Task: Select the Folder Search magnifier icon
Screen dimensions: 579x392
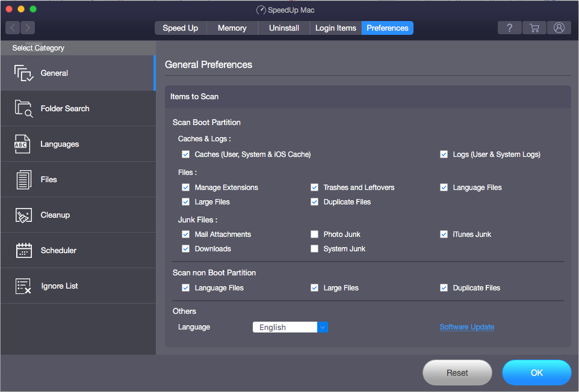Action: click(x=23, y=108)
